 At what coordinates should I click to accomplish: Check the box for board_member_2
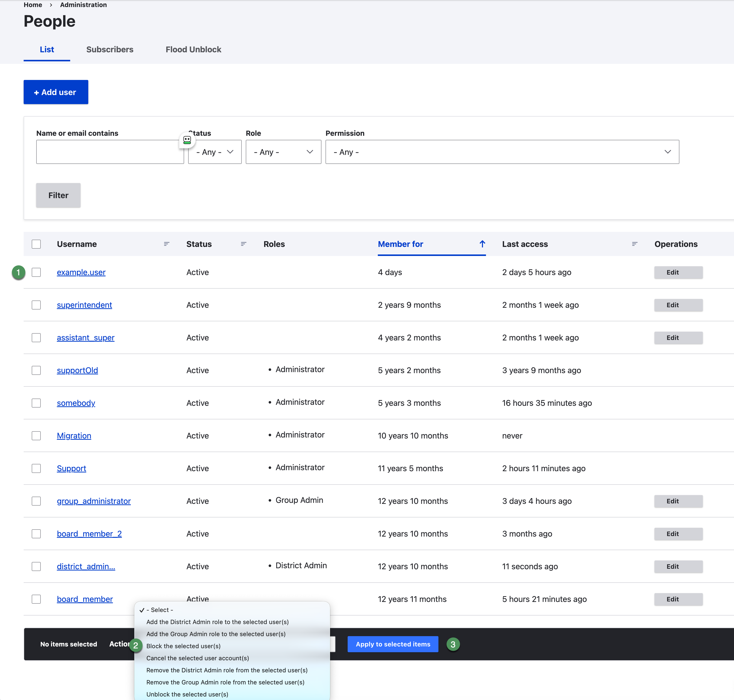click(x=36, y=534)
